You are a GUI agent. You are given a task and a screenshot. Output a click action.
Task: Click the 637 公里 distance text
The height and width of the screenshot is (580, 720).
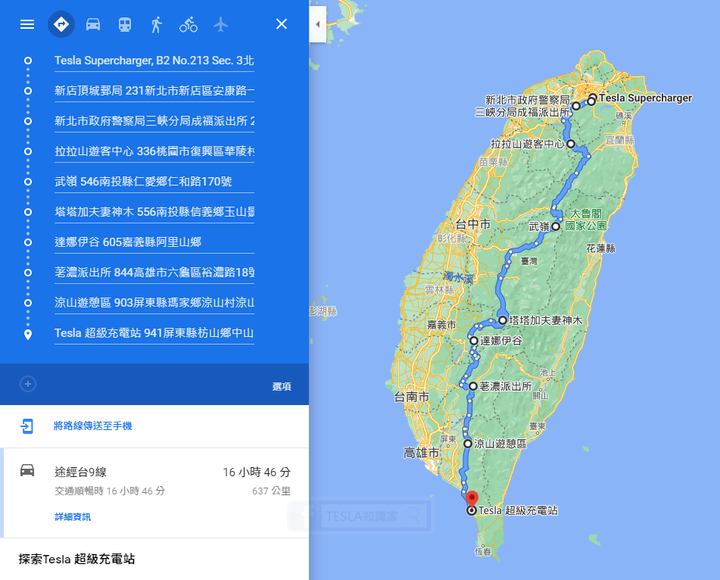pyautogui.click(x=271, y=491)
